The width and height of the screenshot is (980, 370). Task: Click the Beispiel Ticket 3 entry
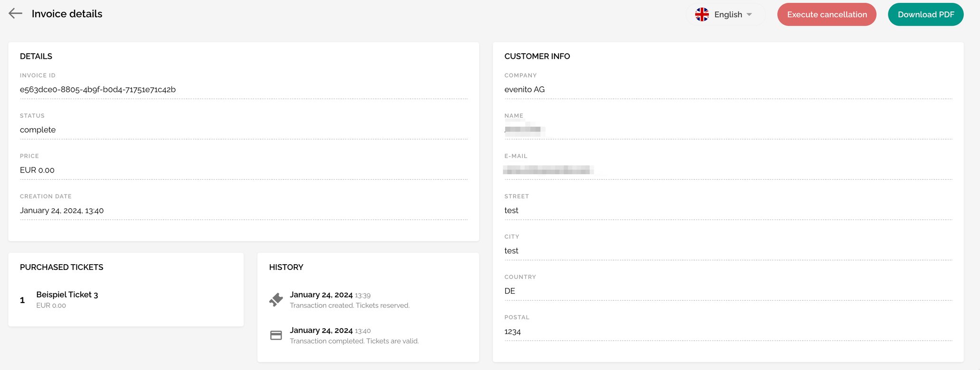click(67, 294)
